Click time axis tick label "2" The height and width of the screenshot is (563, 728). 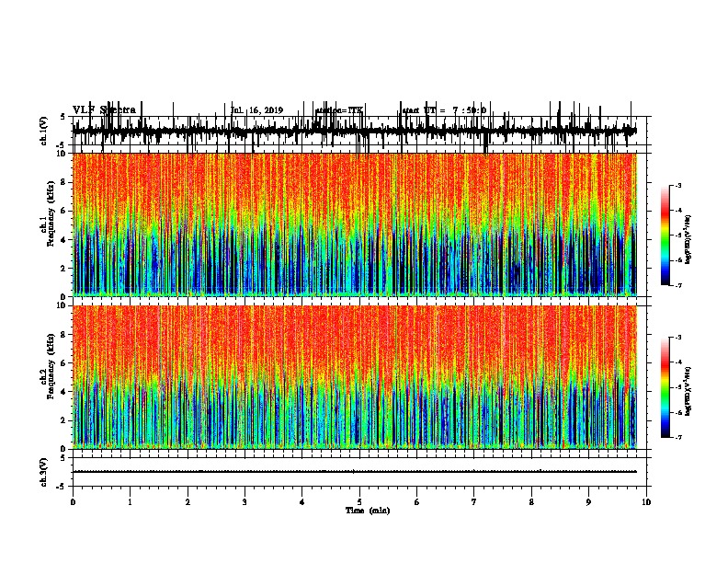click(188, 501)
